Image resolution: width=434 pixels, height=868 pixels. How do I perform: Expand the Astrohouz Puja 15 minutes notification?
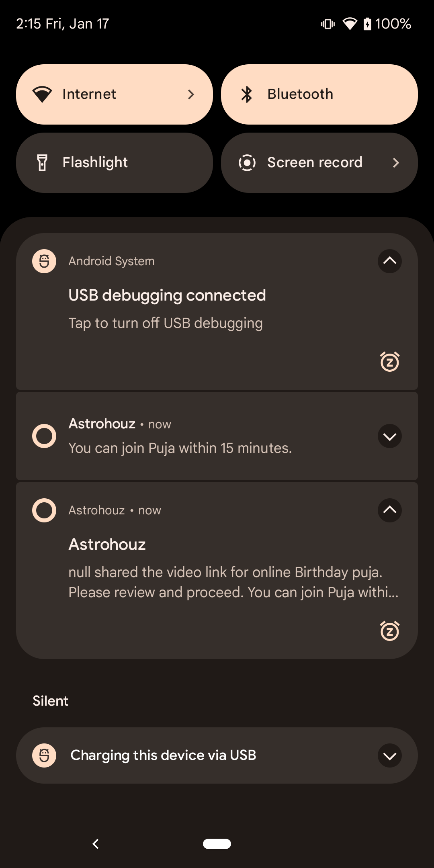click(389, 436)
